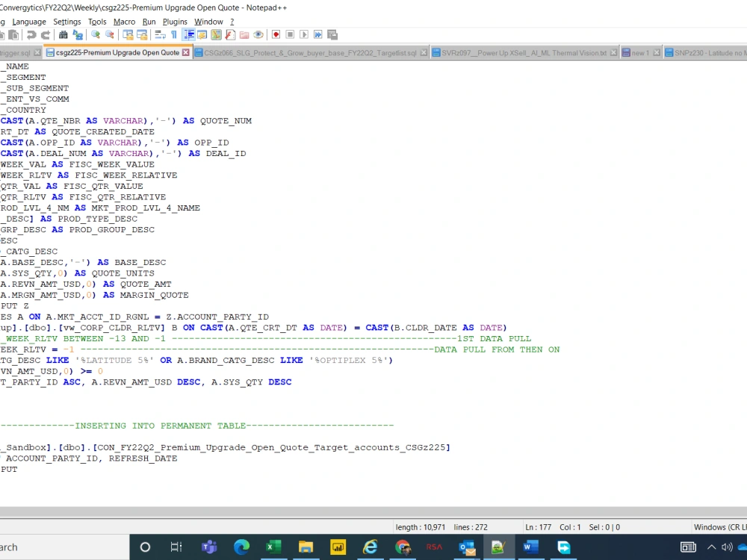Open Microsoft Teams from the taskbar

tap(209, 547)
